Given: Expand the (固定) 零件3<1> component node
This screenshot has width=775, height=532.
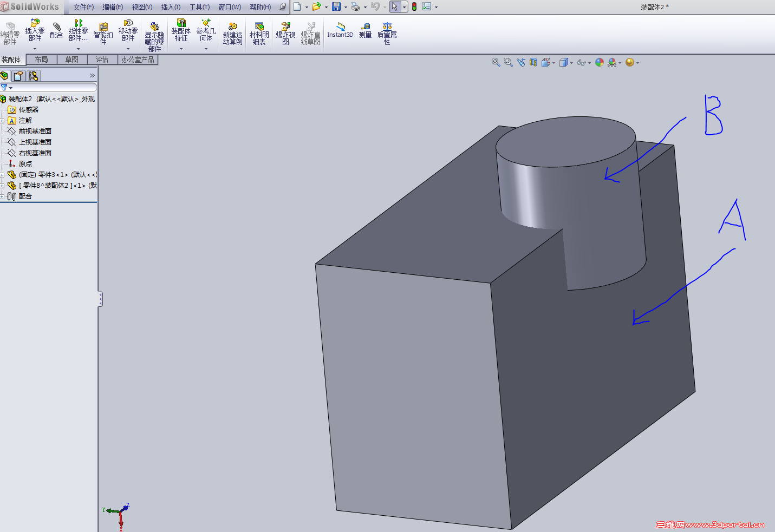Looking at the screenshot, I should (2, 175).
